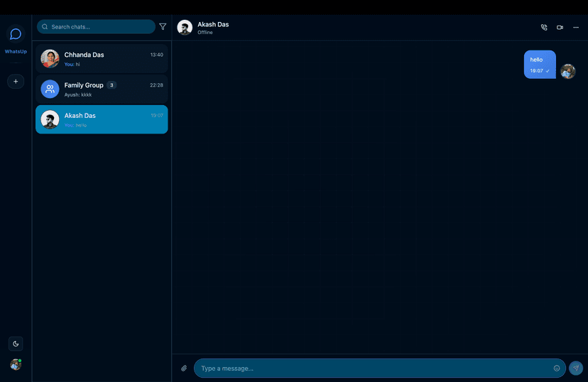This screenshot has width=588, height=382.
Task: Open the Chhanda Das conversation
Action: (102, 59)
